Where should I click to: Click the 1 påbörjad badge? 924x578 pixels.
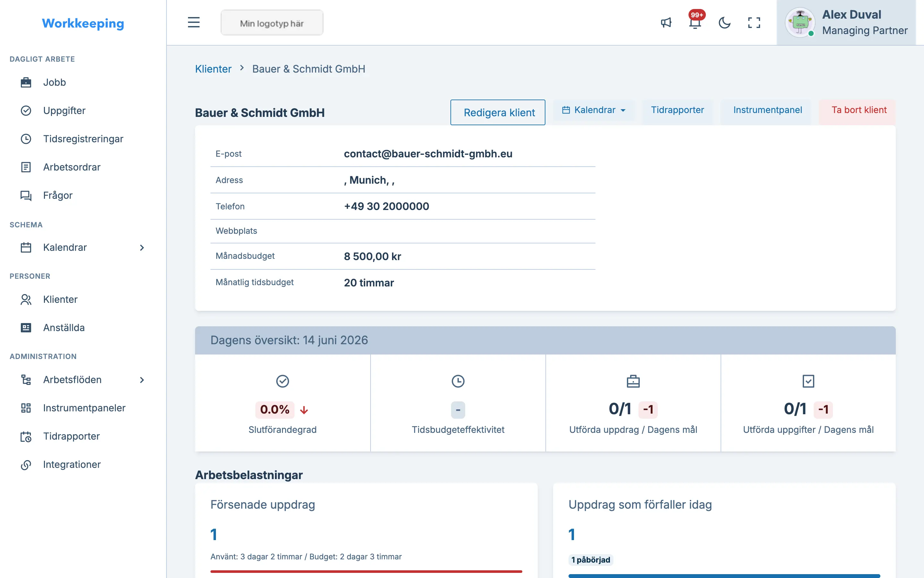tap(591, 560)
